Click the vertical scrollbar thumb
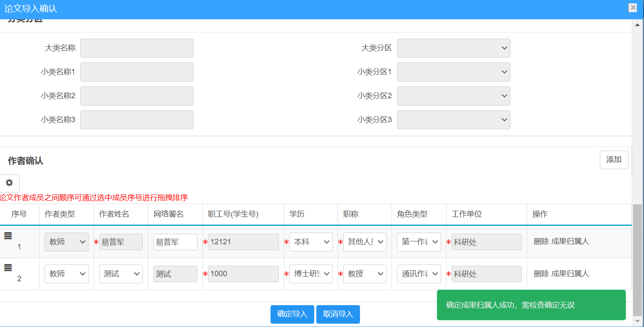Screen dimensions: 644x327 (638, 260)
